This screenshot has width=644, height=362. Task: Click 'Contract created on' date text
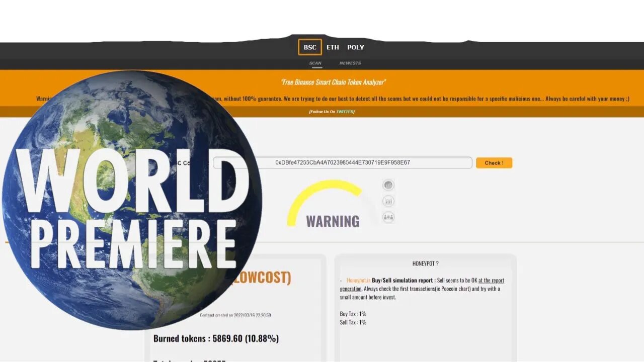235,315
